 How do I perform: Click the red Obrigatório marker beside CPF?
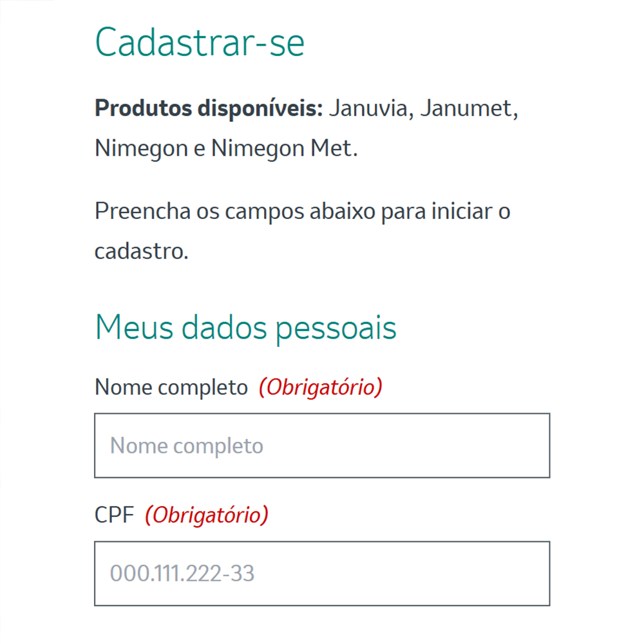207,515
